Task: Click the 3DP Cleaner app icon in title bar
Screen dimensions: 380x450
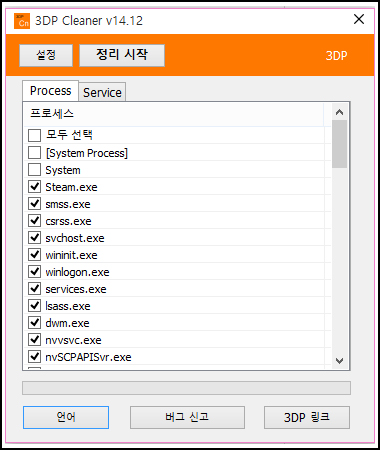Action: (22, 21)
